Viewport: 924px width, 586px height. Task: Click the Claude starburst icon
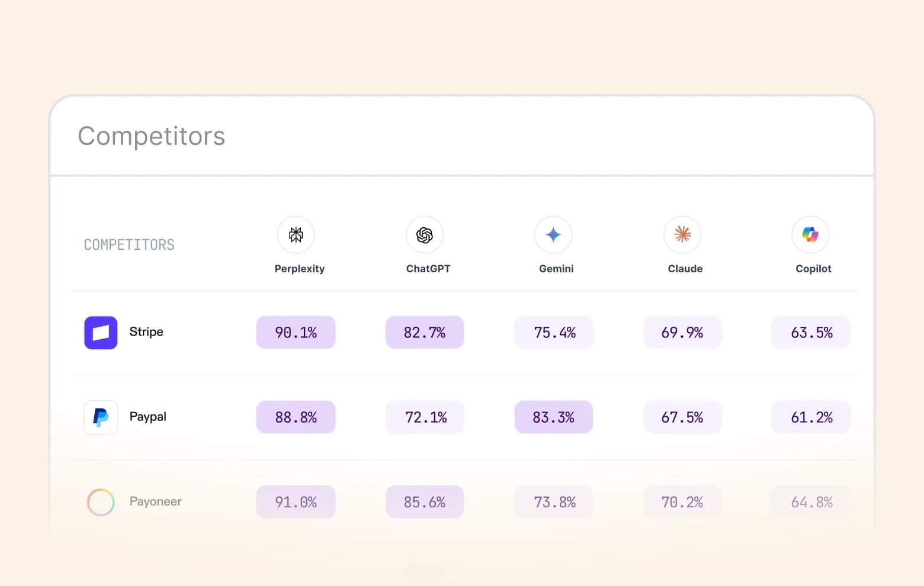(682, 235)
